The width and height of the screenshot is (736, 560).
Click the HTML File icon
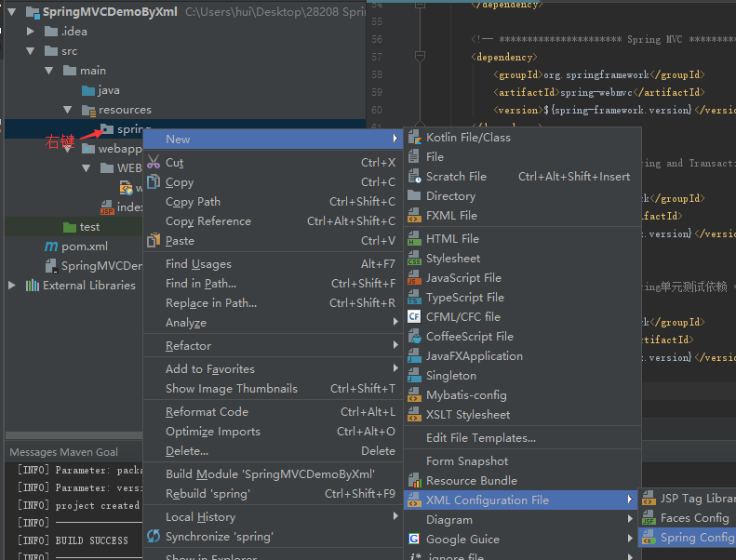414,239
